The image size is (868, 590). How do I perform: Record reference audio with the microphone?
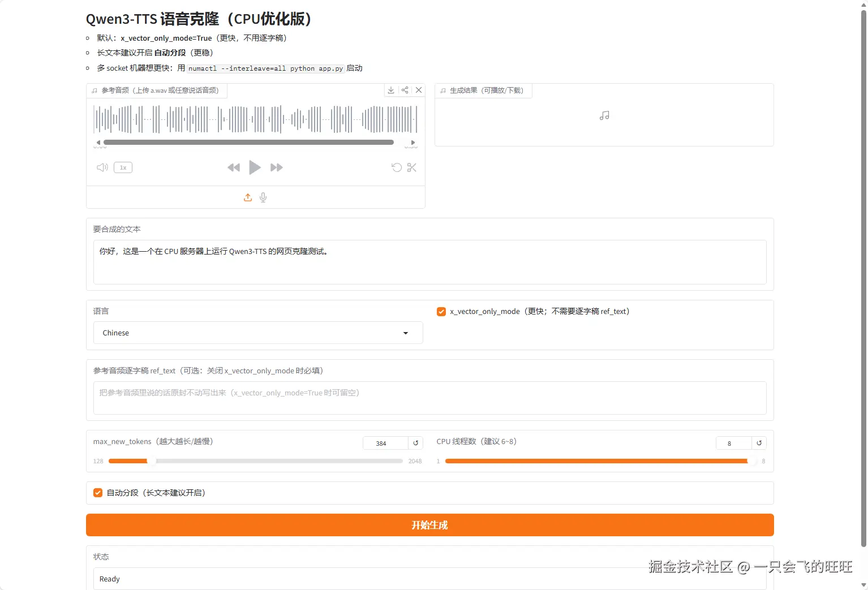tap(263, 197)
